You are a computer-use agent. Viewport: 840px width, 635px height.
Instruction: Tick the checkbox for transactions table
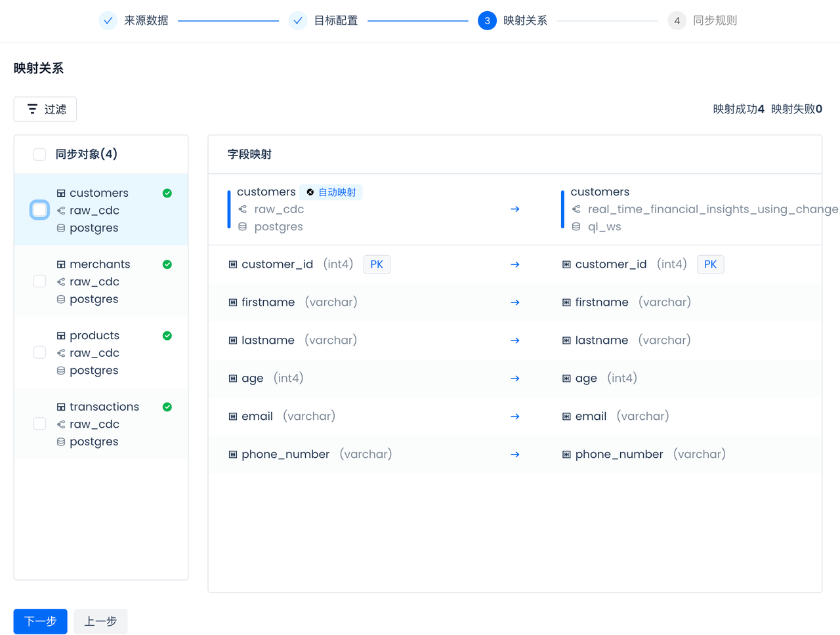point(40,424)
